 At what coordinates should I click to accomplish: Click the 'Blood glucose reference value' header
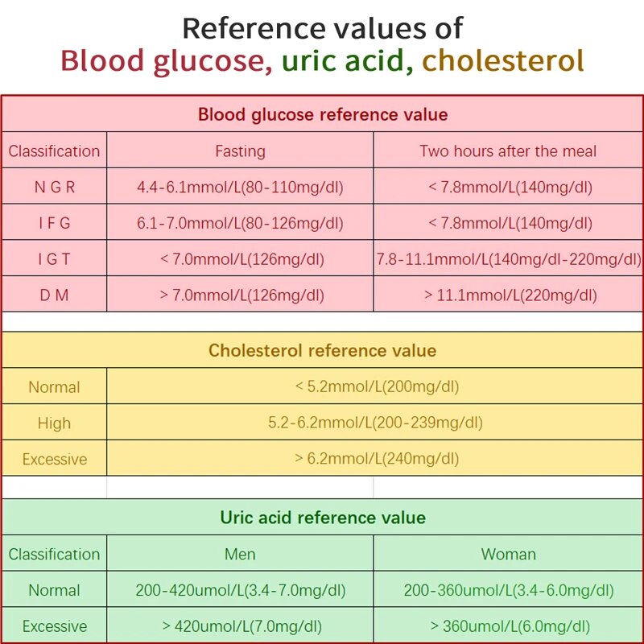(322, 114)
